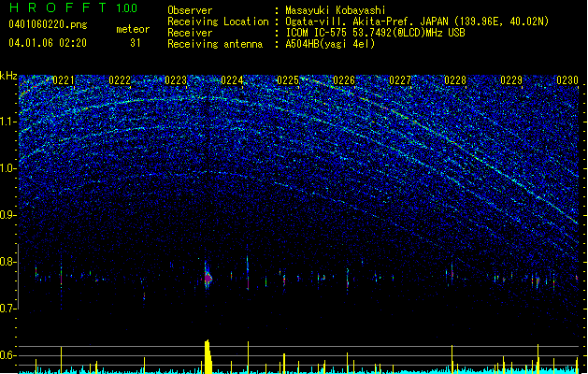Click the large purple meteor echo near 0223
This screenshot has height=374, width=588.
[x=208, y=279]
